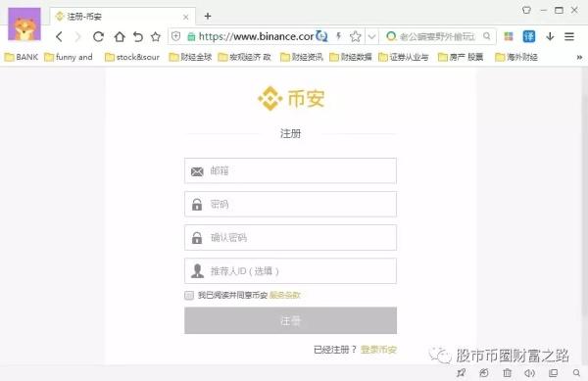588x381 pixels.
Task: Click the browser search box field
Action: [x=437, y=36]
